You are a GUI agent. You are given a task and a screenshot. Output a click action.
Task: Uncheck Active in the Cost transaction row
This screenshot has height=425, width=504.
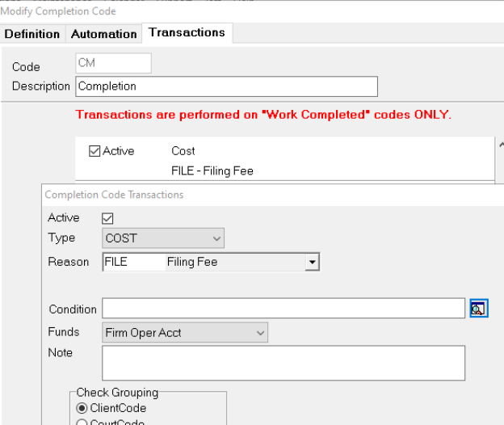(94, 151)
